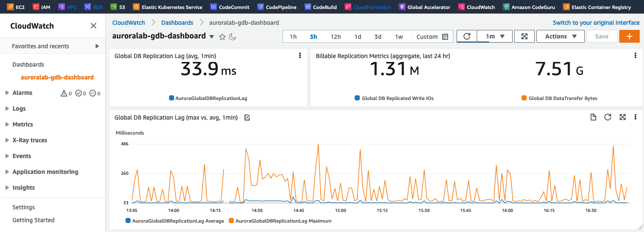Set time range to 12h

335,37
